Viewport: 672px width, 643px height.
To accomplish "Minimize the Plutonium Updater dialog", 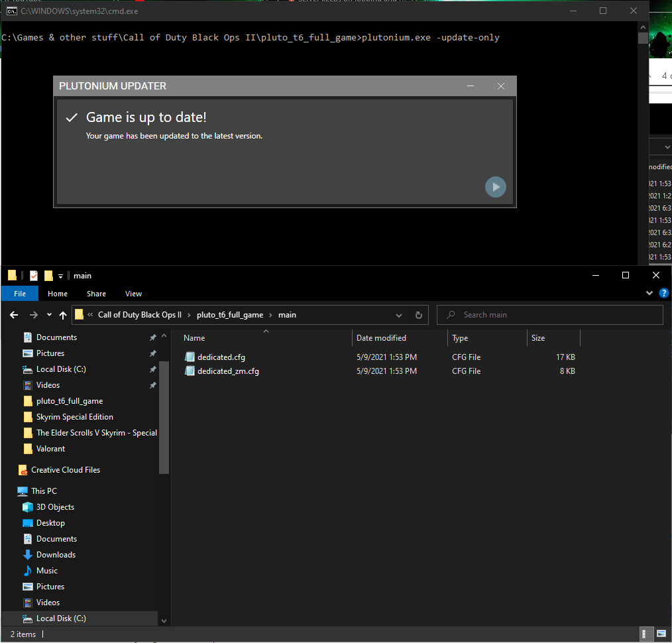I will 470,86.
